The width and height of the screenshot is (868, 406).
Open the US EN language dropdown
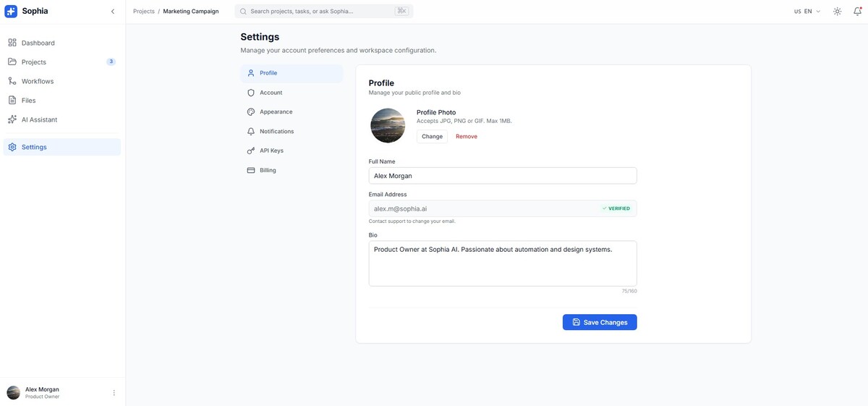(807, 12)
